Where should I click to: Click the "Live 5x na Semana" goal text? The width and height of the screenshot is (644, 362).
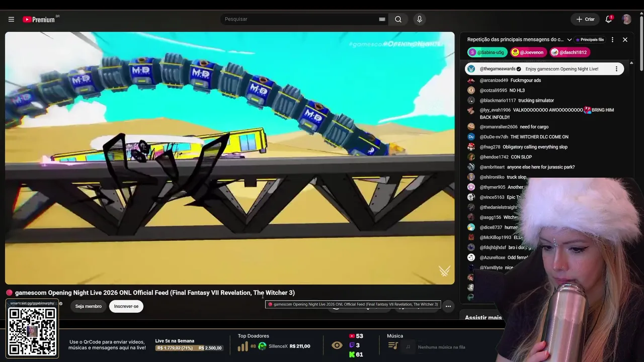click(175, 341)
